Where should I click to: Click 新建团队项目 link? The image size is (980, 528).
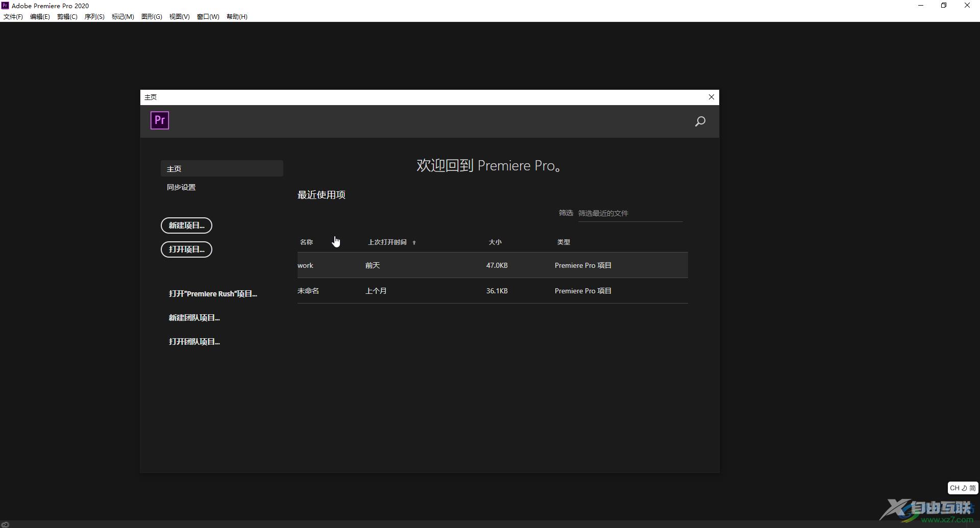click(194, 318)
